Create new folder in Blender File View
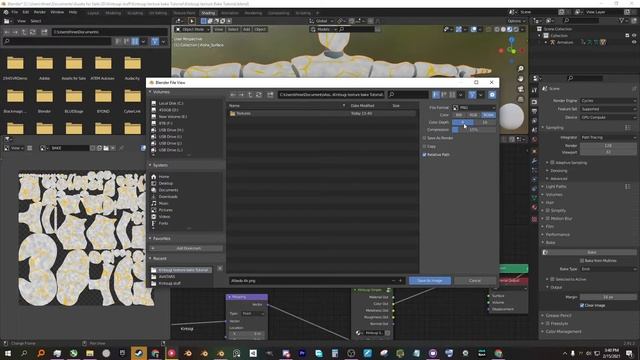This screenshot has width=640, height=360. pyautogui.click(x=270, y=95)
